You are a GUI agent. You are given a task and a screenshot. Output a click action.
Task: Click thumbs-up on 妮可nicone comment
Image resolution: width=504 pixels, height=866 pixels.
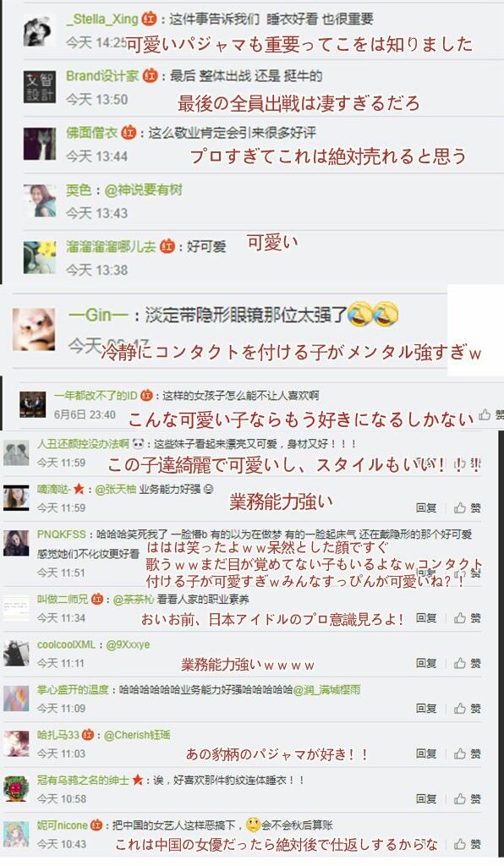click(459, 845)
